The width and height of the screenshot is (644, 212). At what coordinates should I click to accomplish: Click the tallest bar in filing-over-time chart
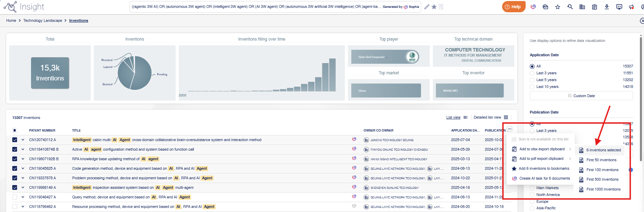pyautogui.click(x=332, y=75)
